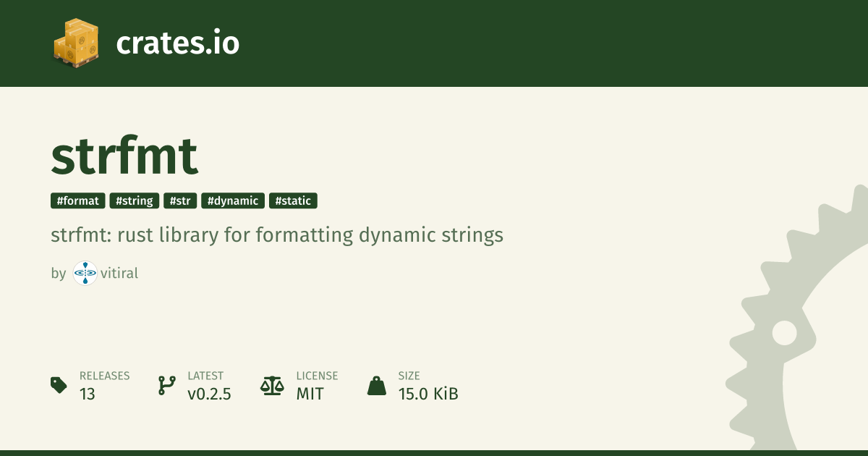Viewport: 868px width, 456px height.
Task: Open the #string keyword tag
Action: (135, 201)
